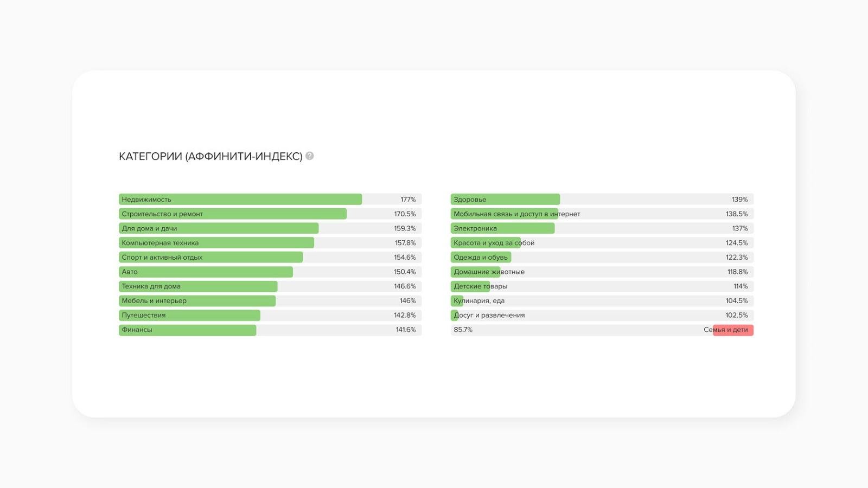This screenshot has height=488, width=868.
Task: Click the Досуг и развлечения label
Action: [x=489, y=315]
